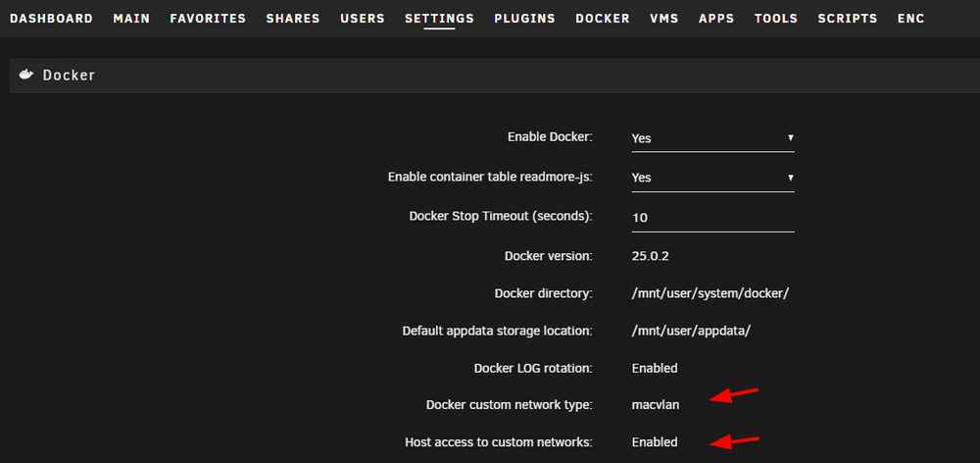The image size is (980, 463).
Task: Open the Tools tab
Action: [x=776, y=19]
